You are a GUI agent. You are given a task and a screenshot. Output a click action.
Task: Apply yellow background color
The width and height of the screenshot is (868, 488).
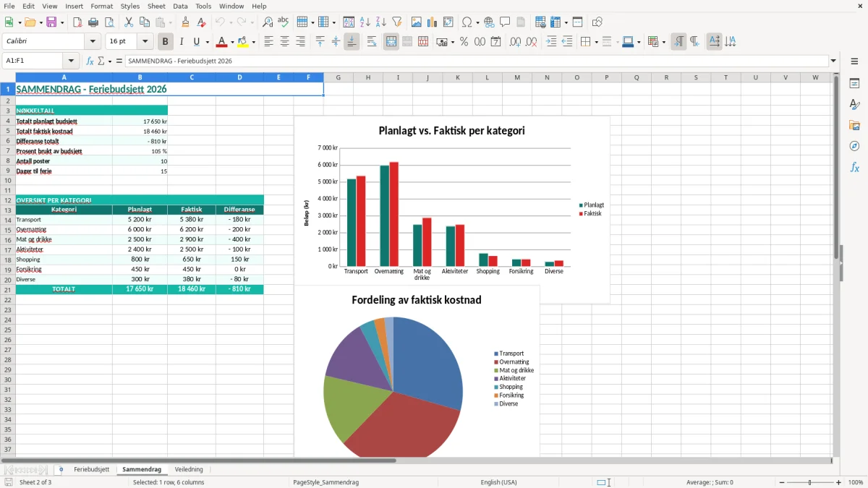(x=243, y=42)
